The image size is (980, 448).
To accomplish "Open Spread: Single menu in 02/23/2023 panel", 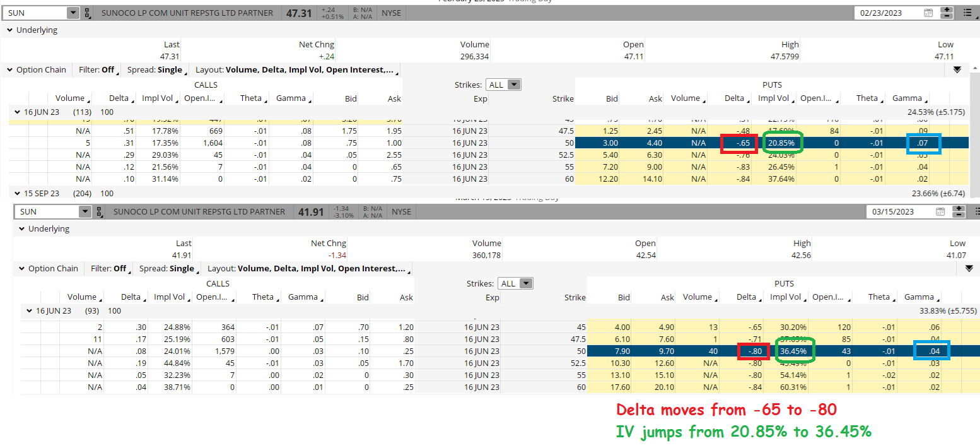I will point(157,69).
